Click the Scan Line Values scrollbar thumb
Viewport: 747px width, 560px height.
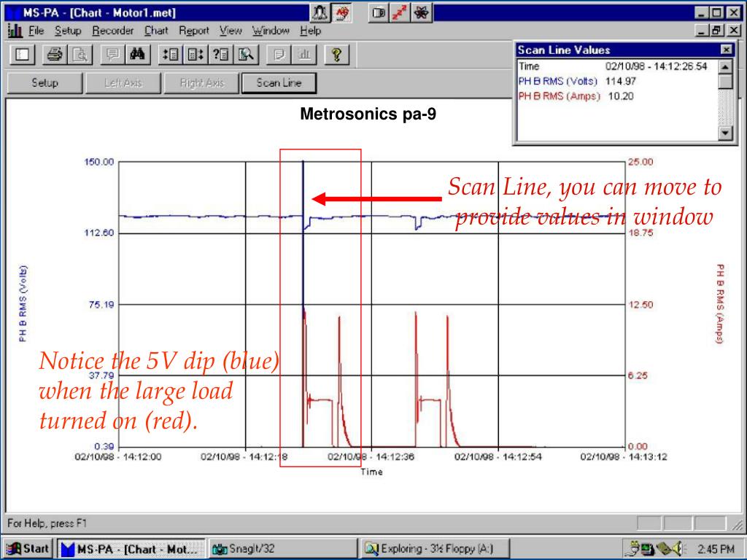pyautogui.click(x=725, y=82)
